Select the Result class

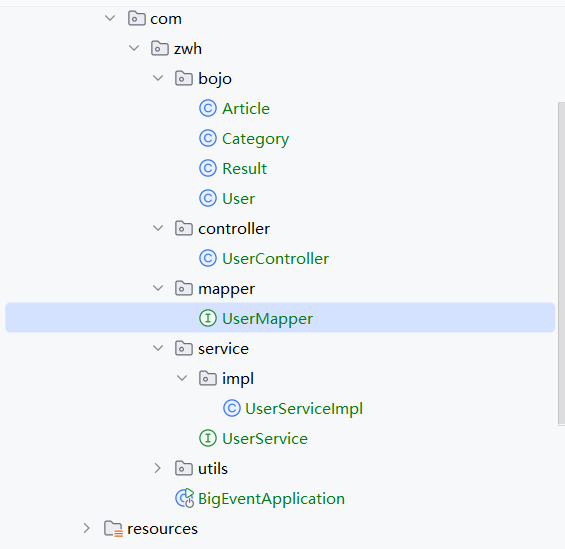(244, 169)
